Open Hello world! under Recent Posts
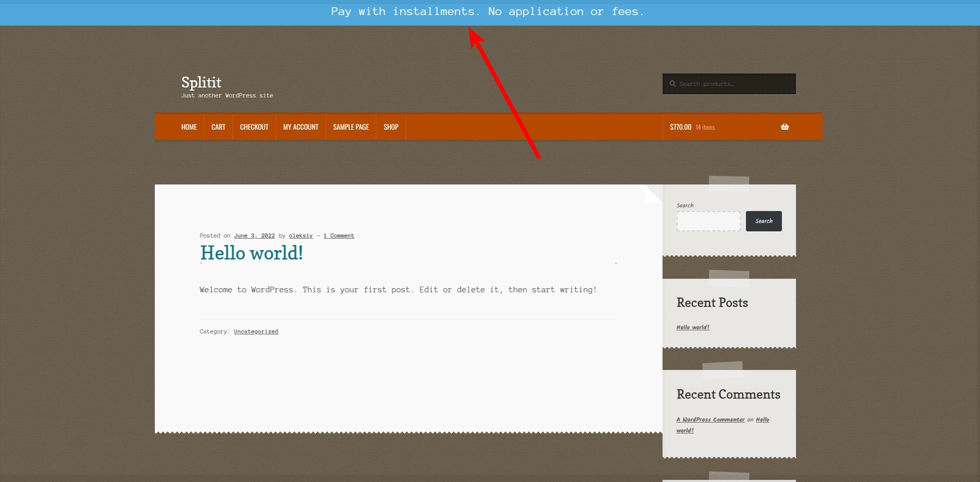The height and width of the screenshot is (482, 980). pyautogui.click(x=693, y=327)
